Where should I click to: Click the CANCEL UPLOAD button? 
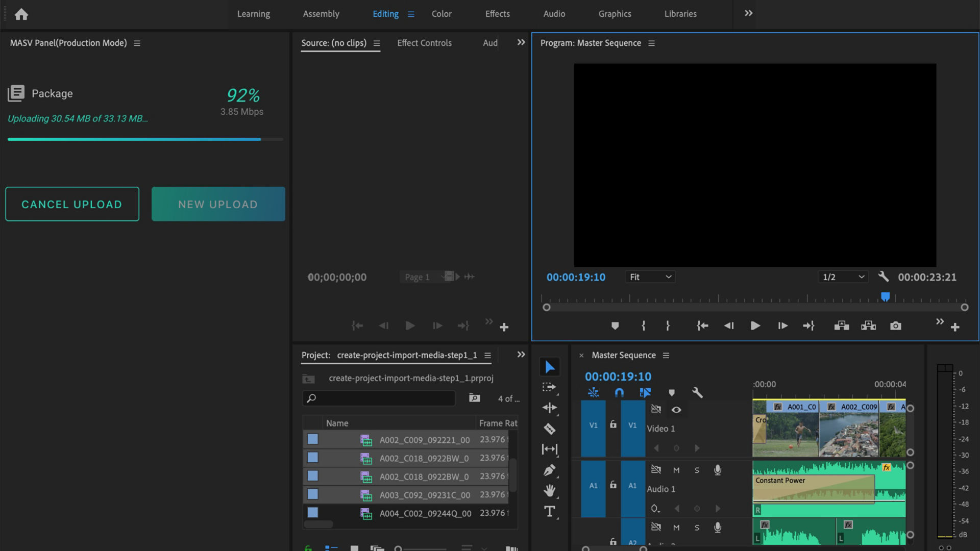[x=71, y=204]
